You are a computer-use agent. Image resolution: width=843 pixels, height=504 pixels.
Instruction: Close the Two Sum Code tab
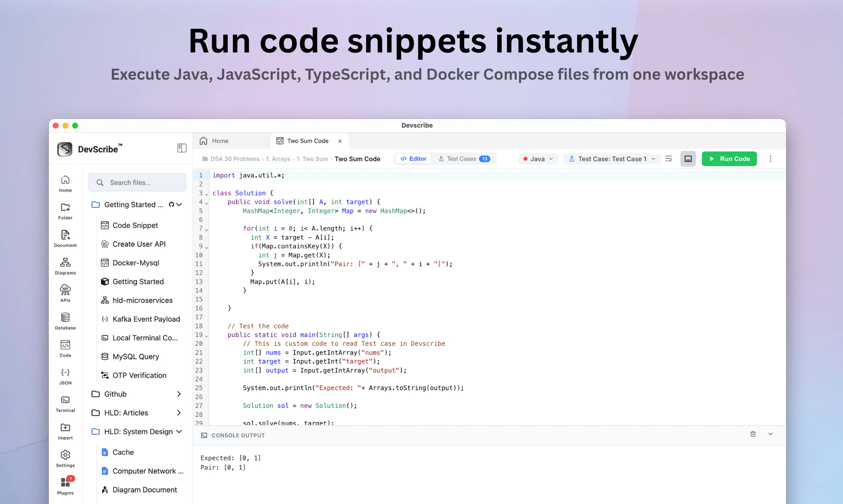tap(340, 141)
